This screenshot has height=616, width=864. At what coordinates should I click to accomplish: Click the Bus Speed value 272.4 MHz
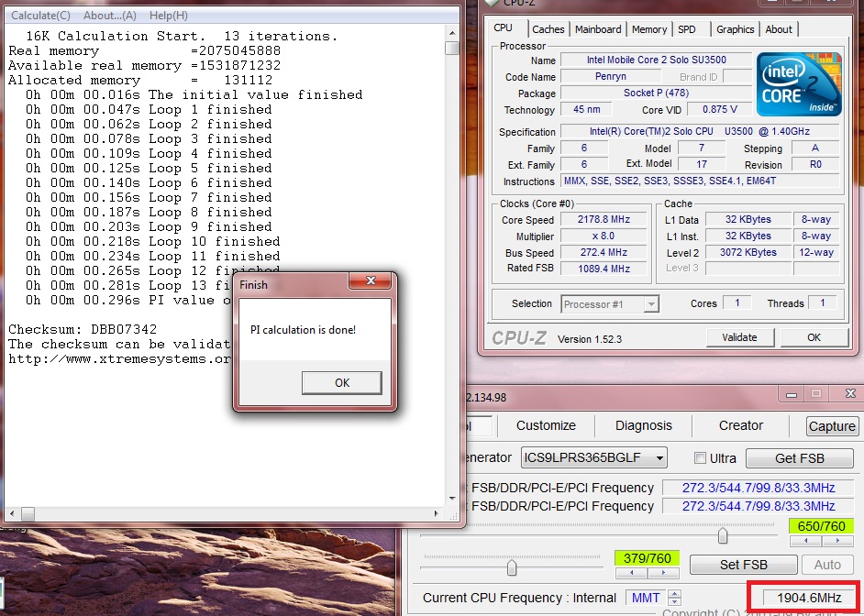(604, 252)
